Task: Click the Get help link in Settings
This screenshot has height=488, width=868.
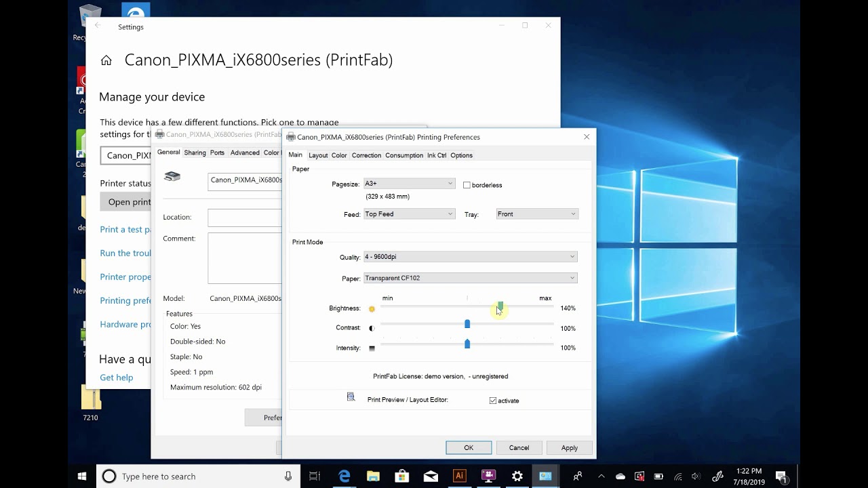Action: point(117,378)
